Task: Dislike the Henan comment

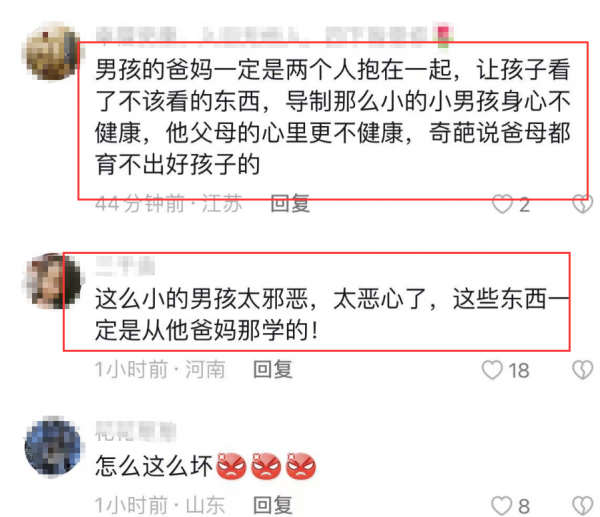Action: click(583, 370)
